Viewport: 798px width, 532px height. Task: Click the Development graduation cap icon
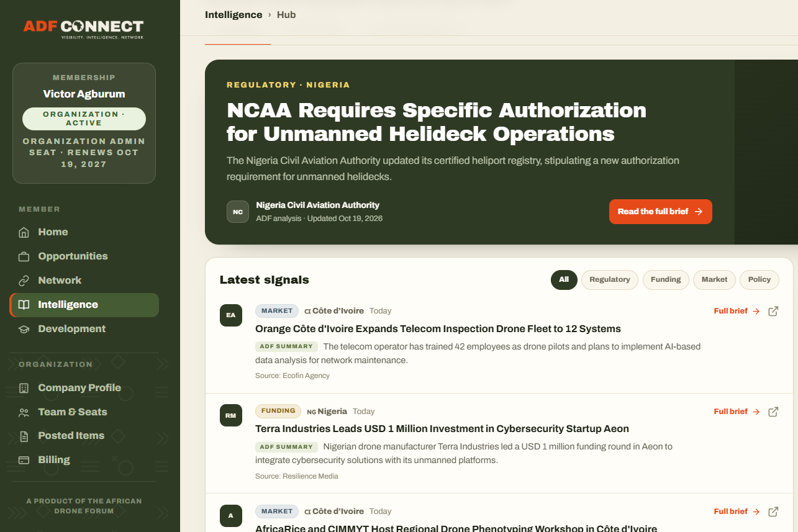[24, 329]
